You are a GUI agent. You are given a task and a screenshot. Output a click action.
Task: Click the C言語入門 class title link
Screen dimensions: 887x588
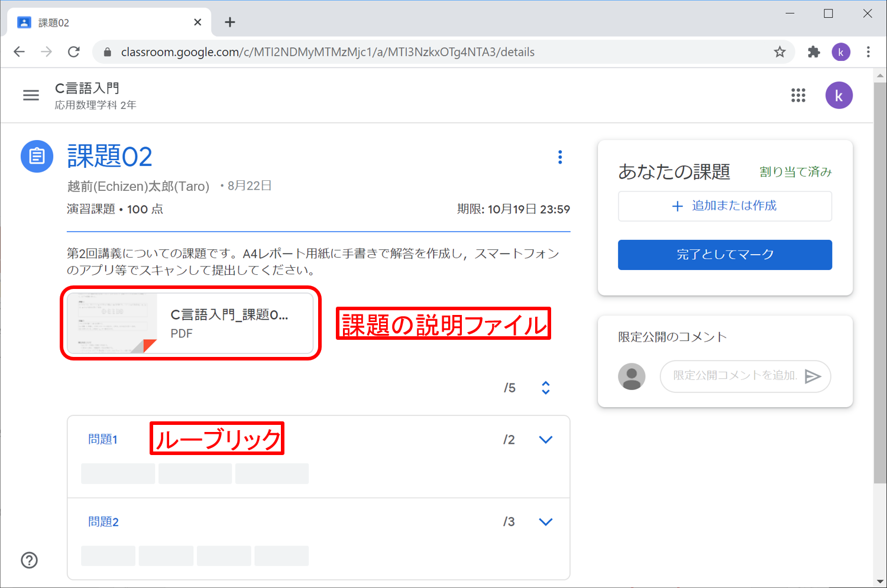coord(87,88)
